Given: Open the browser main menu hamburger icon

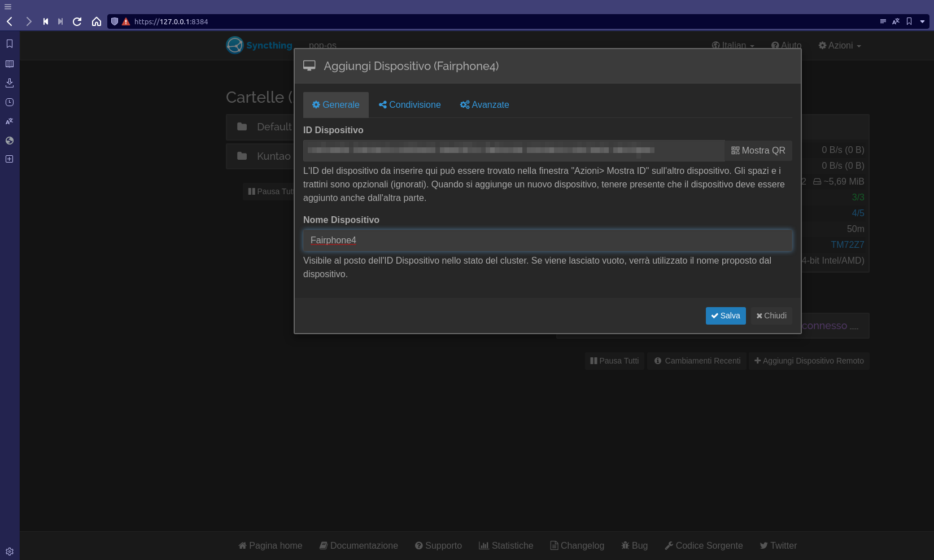Looking at the screenshot, I should coord(8,7).
